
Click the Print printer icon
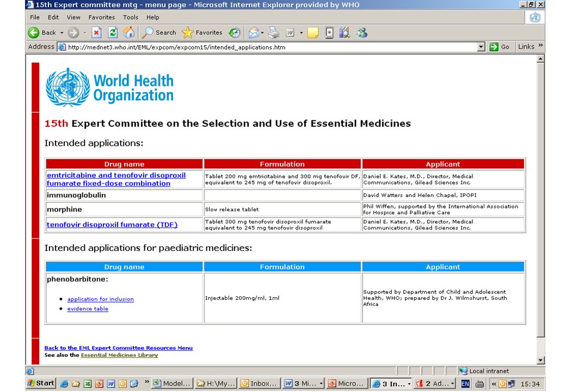coord(274,33)
